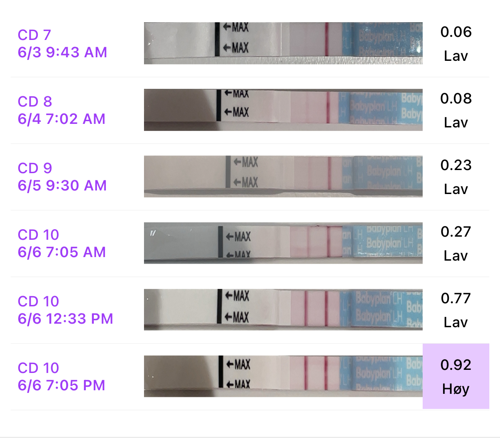Select the 0.27 Lav result value
The height and width of the screenshot is (448, 500).
point(456,232)
